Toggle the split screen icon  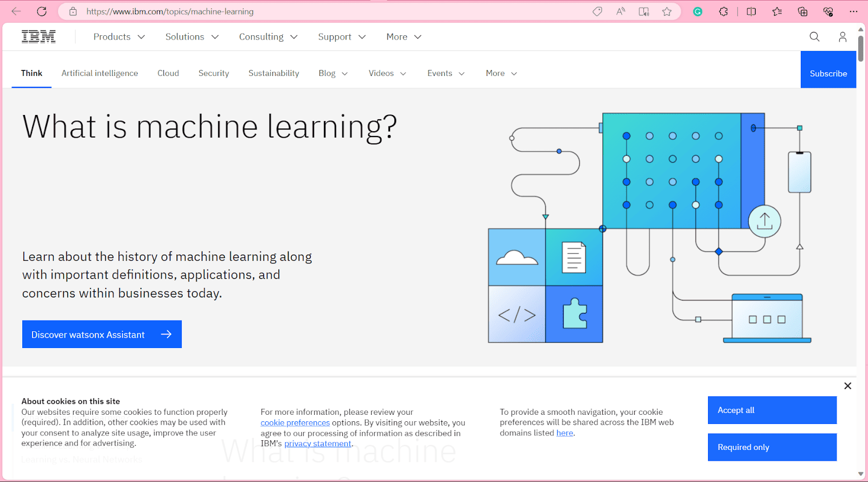pyautogui.click(x=751, y=11)
